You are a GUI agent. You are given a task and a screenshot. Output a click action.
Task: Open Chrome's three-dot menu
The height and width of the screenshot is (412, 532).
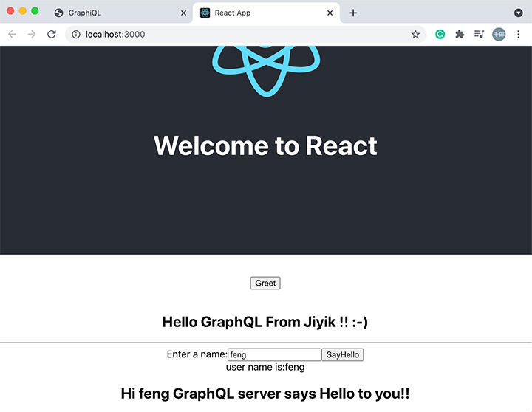point(518,34)
